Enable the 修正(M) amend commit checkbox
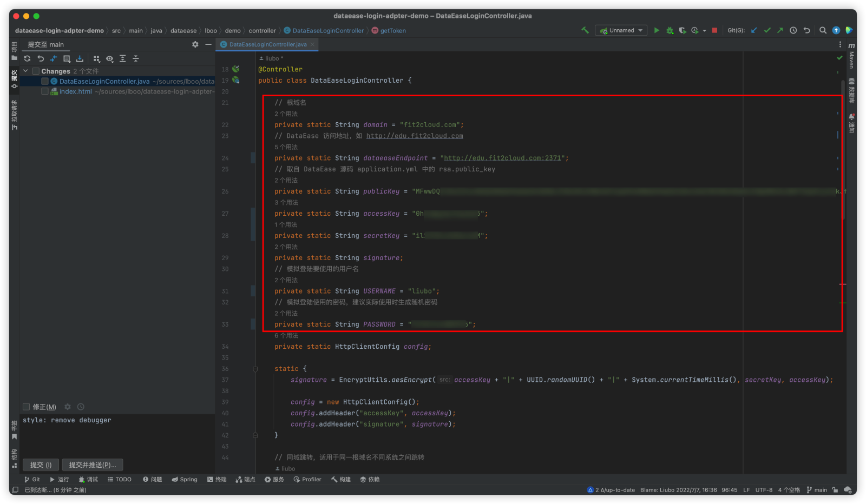 click(25, 407)
